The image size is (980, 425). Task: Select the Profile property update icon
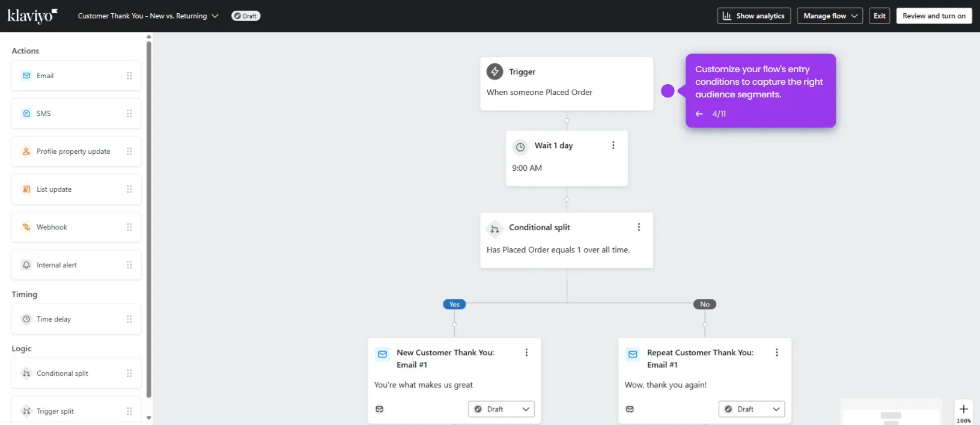tap(26, 151)
